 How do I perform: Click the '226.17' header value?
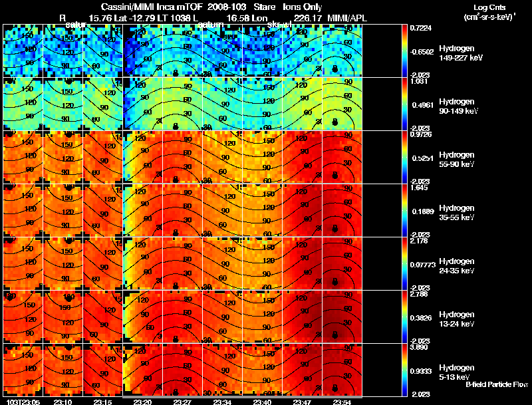coord(307,18)
